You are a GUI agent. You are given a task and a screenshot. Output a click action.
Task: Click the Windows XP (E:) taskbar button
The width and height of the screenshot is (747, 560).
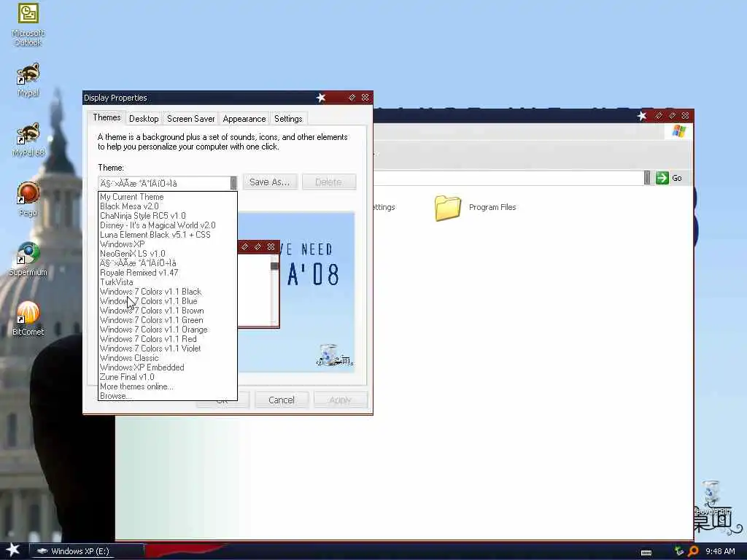pos(86,551)
